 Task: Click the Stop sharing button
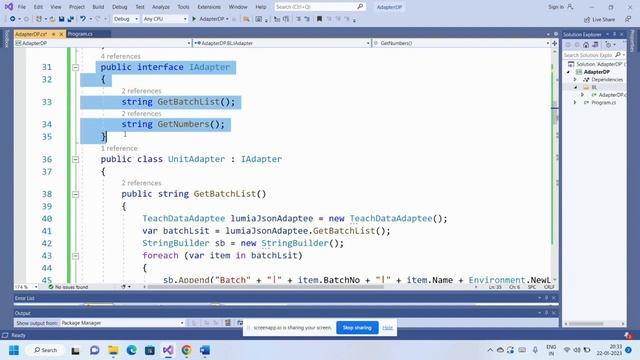coord(357,328)
